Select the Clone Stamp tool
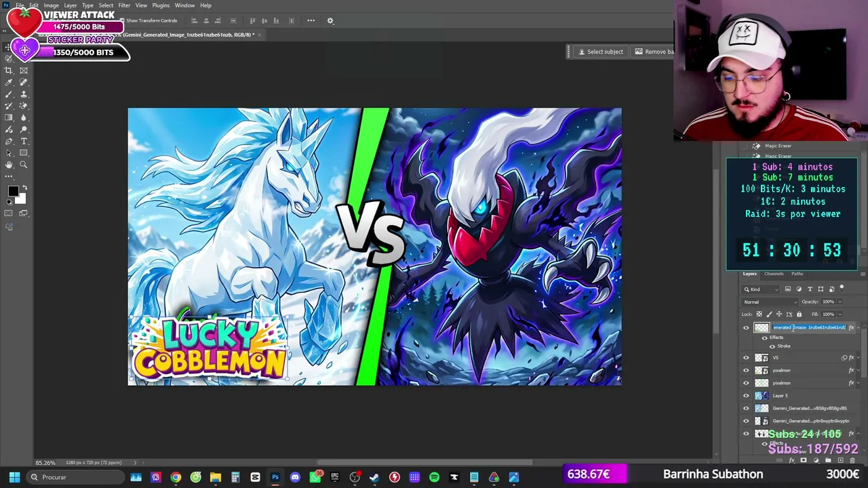Screen dimensions: 868x488 coord(24,94)
